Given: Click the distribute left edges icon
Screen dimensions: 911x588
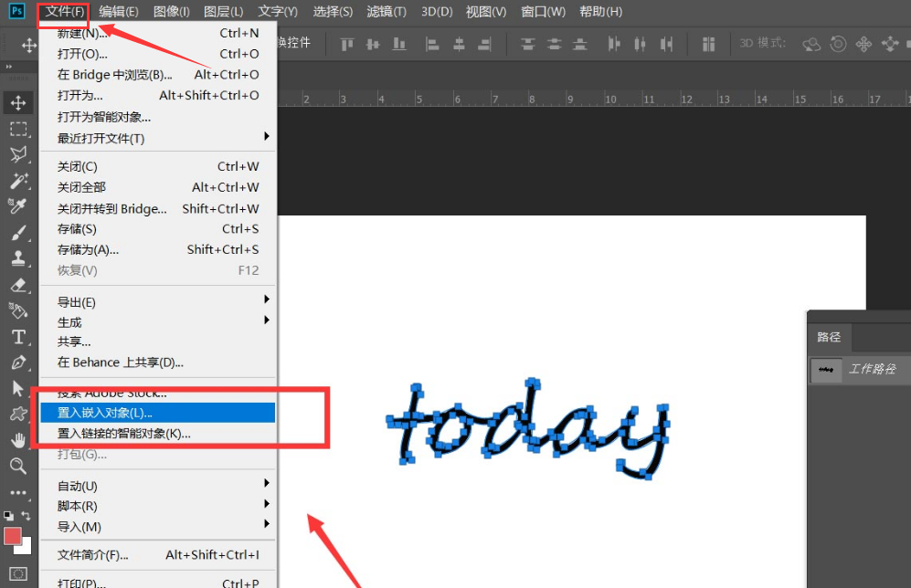Looking at the screenshot, I should tap(613, 44).
